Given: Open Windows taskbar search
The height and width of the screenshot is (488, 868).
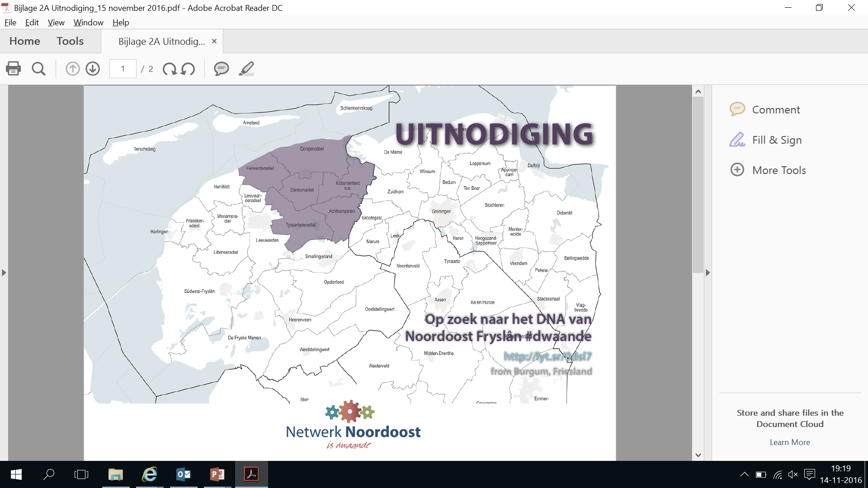Looking at the screenshot, I should pos(49,474).
